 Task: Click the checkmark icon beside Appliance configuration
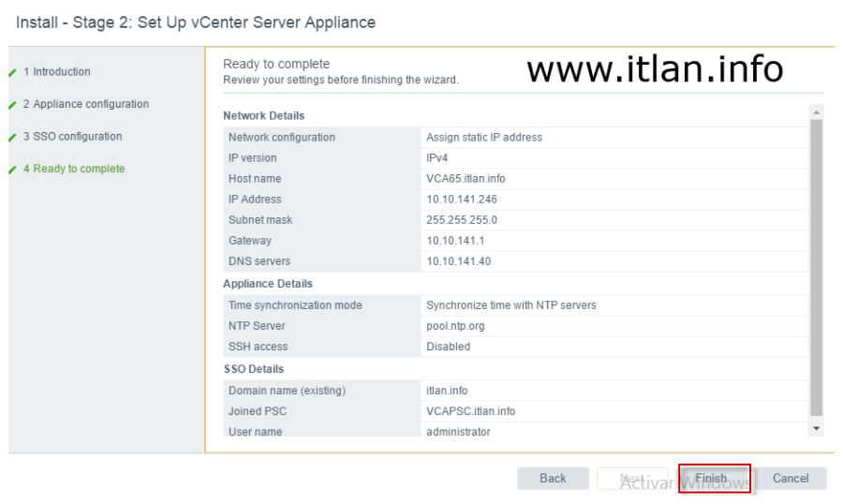(13, 105)
